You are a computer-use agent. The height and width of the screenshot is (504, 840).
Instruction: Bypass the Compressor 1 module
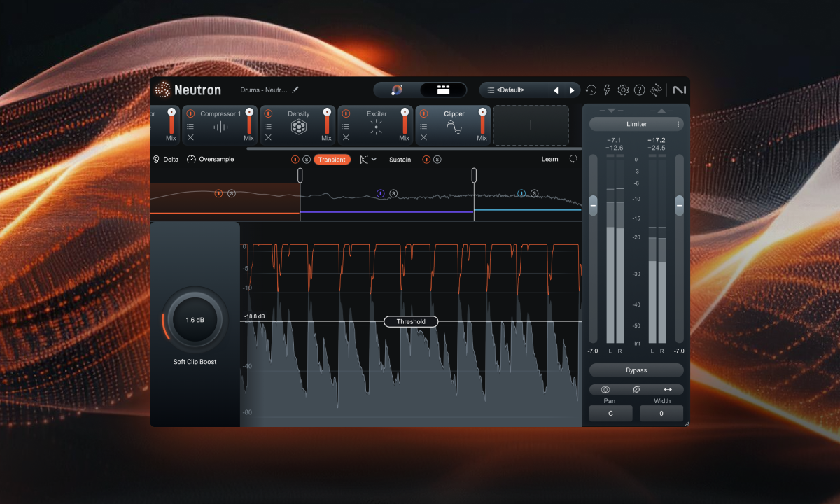coord(190,113)
